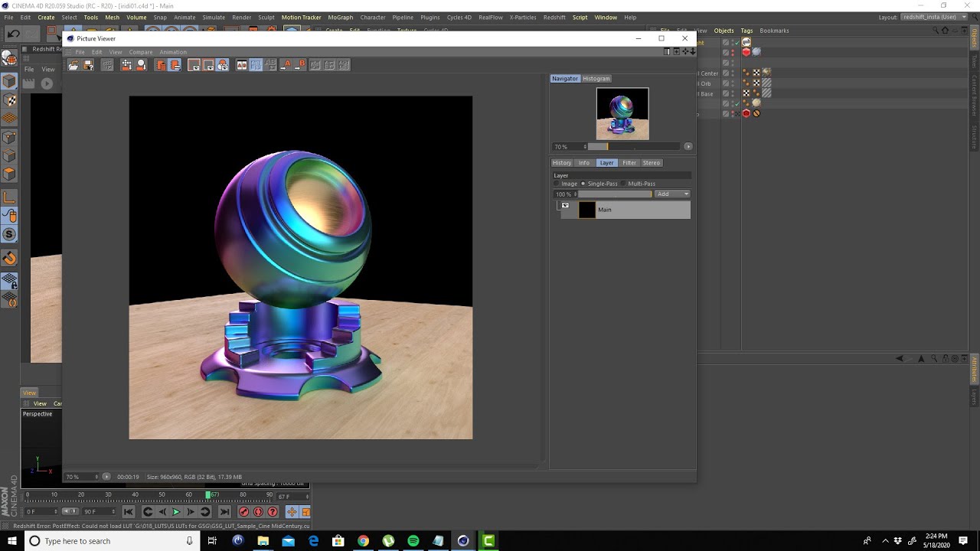Click Navigator 70% zoom stepper arrows

coord(586,147)
